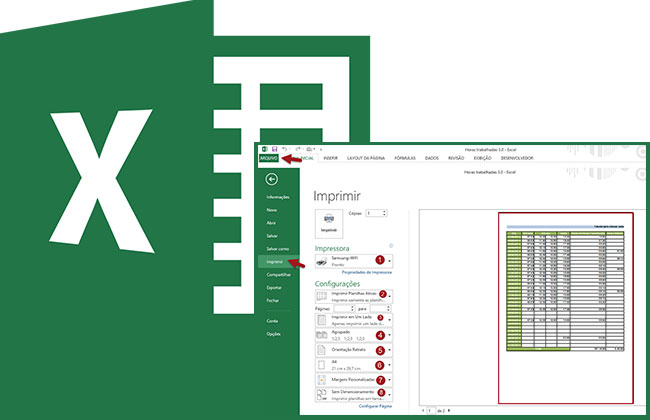Screen dimensions: 650x420
Task: Go to the previous preview page arrow
Action: point(423,410)
